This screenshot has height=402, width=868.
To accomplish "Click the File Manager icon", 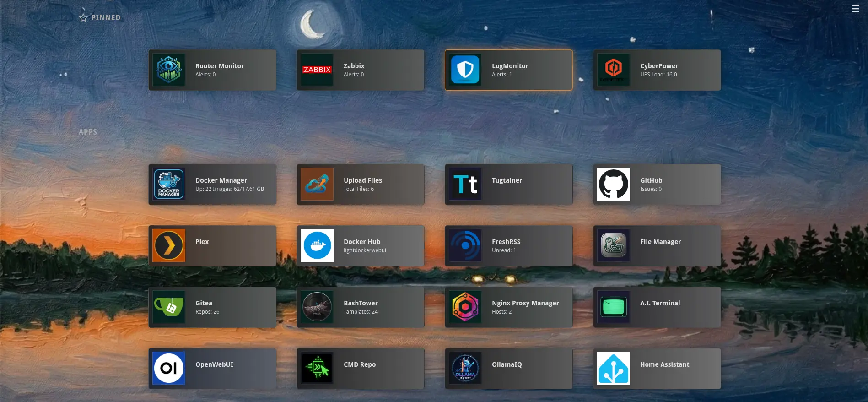I will pyautogui.click(x=614, y=245).
